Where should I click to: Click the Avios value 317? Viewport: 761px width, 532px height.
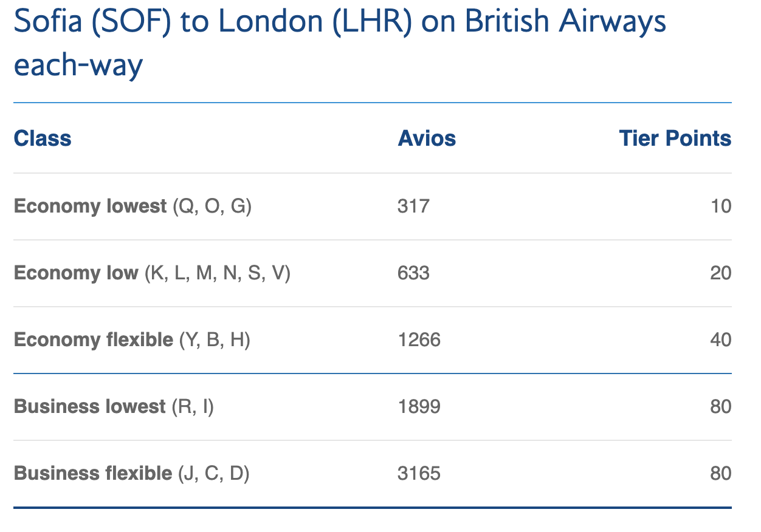pyautogui.click(x=413, y=206)
